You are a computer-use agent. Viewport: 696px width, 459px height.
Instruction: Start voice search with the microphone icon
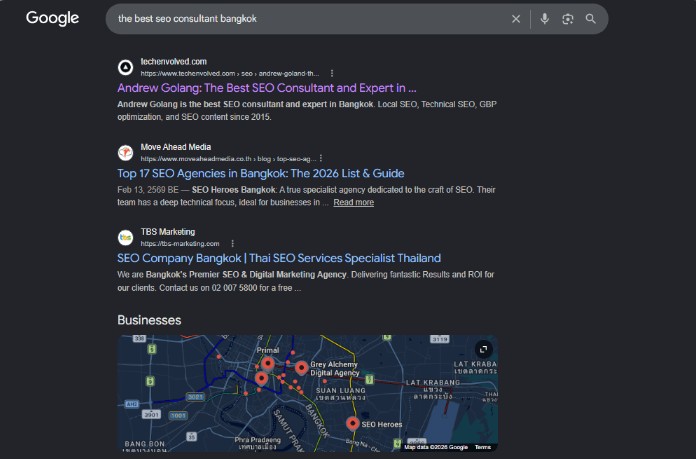coord(545,19)
